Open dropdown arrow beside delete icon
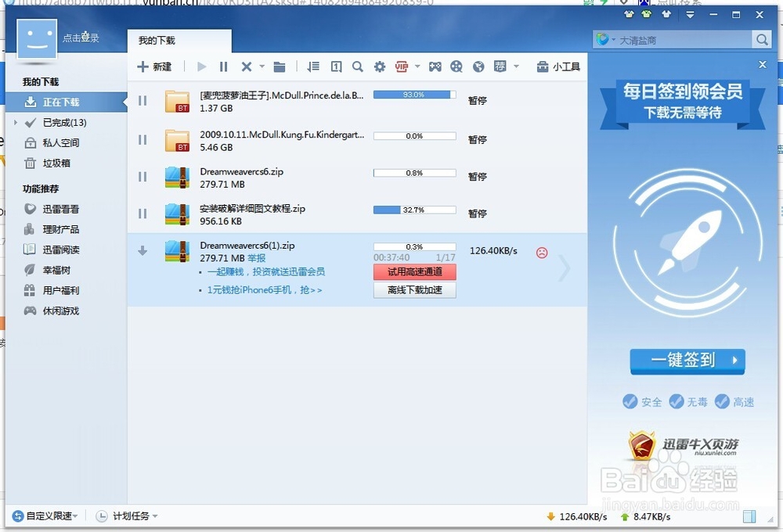783x532 pixels. coord(262,66)
